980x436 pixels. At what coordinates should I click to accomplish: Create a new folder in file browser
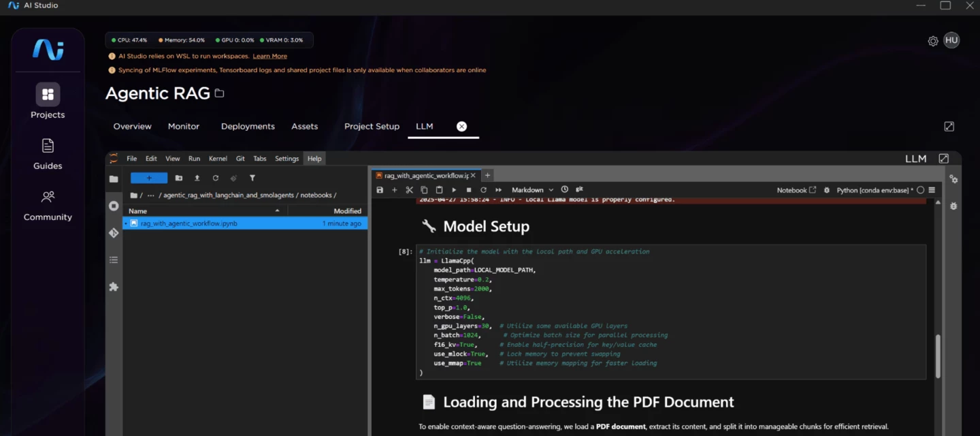pyautogui.click(x=179, y=178)
